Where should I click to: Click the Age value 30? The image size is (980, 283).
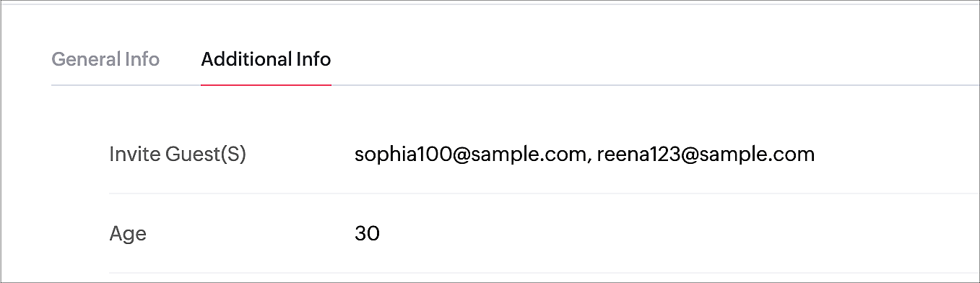pos(367,234)
